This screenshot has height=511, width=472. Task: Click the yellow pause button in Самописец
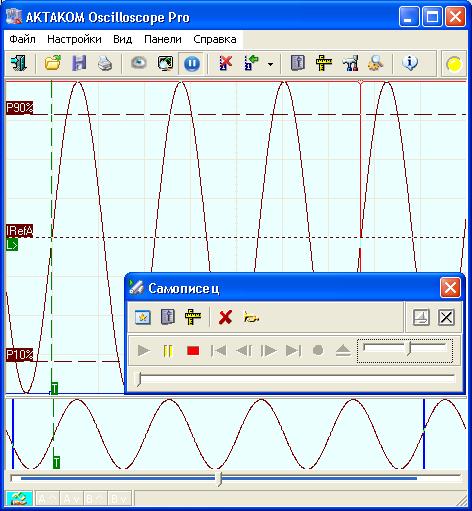[168, 351]
